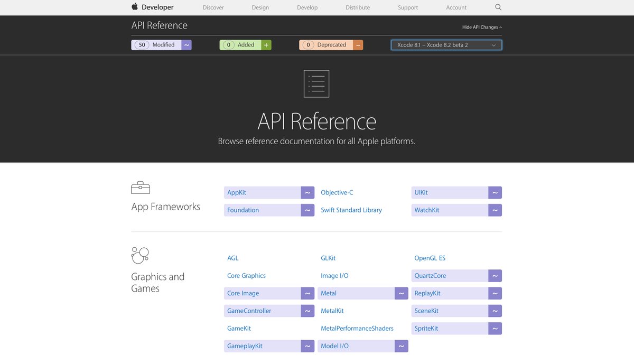
Task: Toggle the Added changes filter
Action: 245,45
